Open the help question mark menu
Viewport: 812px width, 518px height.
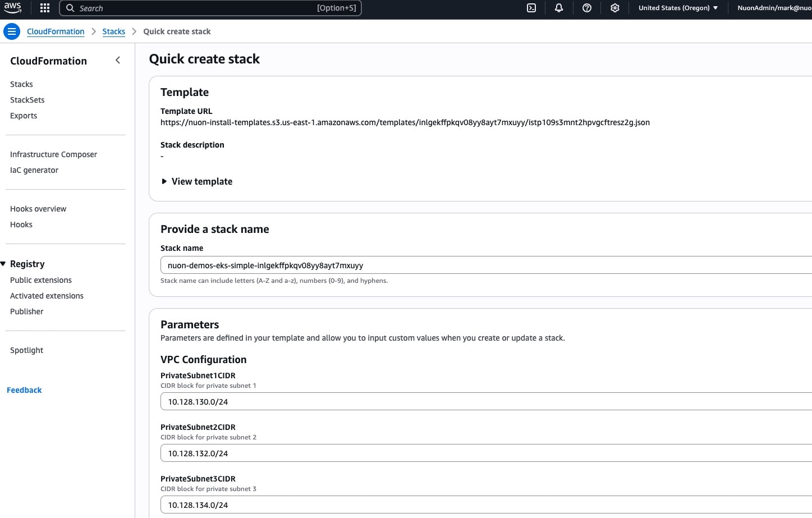(587, 8)
